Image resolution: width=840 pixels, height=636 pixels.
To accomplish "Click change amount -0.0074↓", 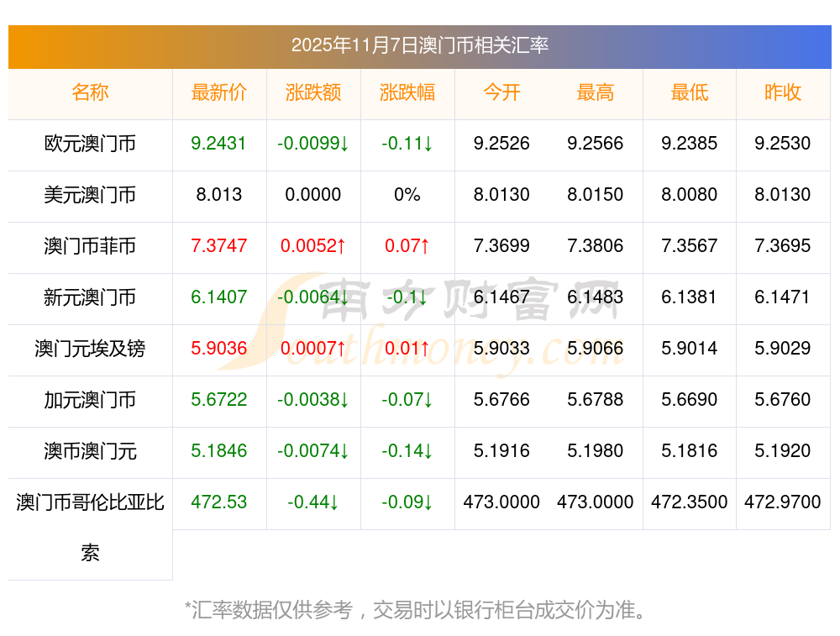I will [x=313, y=450].
